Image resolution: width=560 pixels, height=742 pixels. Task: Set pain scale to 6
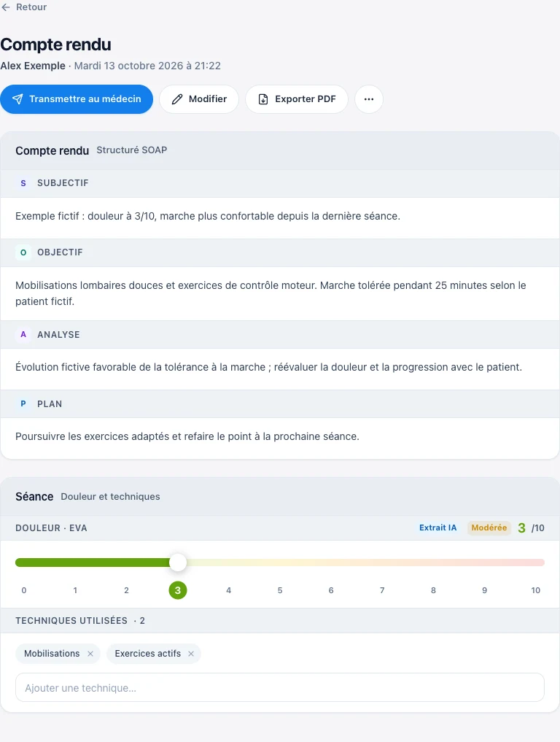coord(331,590)
